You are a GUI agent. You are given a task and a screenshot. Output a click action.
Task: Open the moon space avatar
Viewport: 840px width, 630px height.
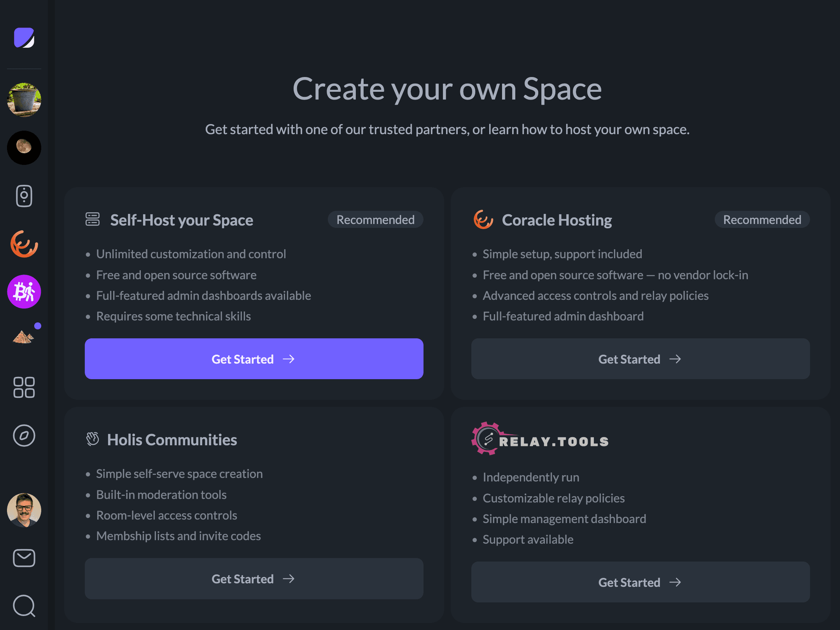click(24, 148)
